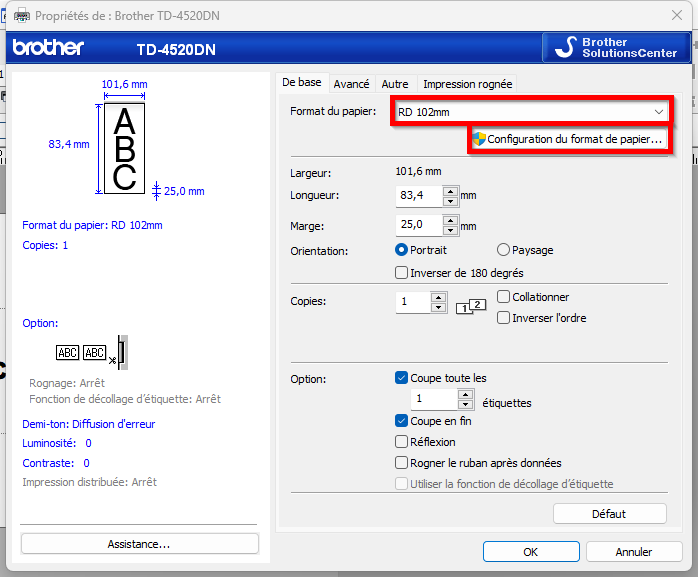Screen dimensions: 698x577
Task: Click the shield icon on configuration button
Action: click(479, 139)
